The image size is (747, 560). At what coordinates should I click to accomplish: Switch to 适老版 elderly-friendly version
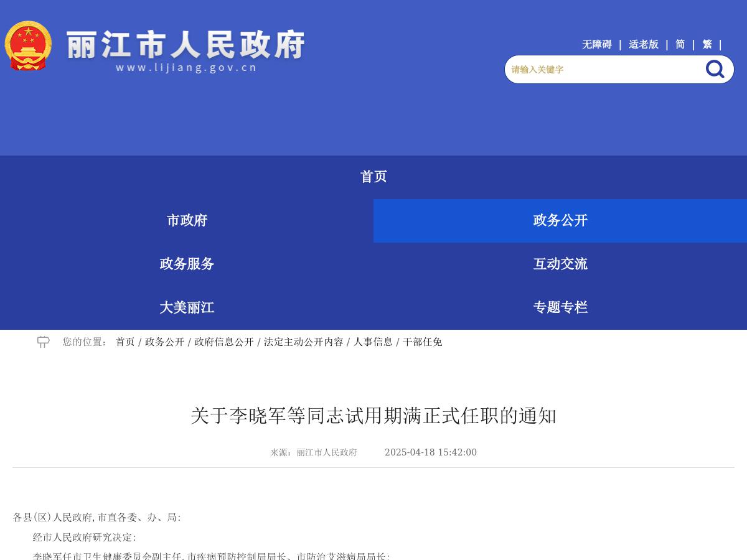[x=643, y=44]
